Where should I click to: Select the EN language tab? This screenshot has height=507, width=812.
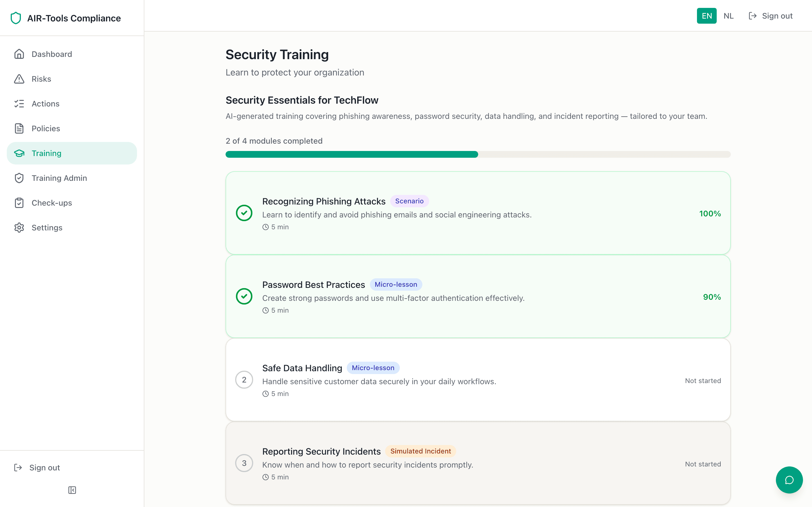pos(706,16)
